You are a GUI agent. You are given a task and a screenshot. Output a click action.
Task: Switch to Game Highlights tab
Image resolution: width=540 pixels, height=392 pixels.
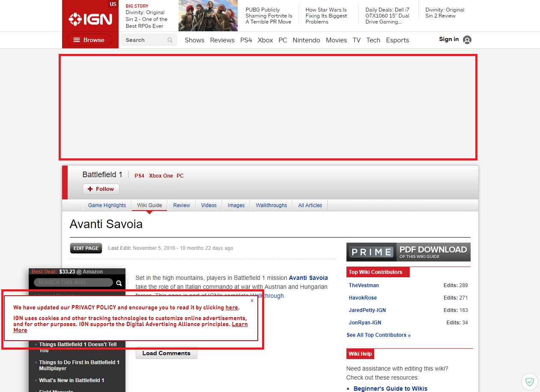point(107,205)
